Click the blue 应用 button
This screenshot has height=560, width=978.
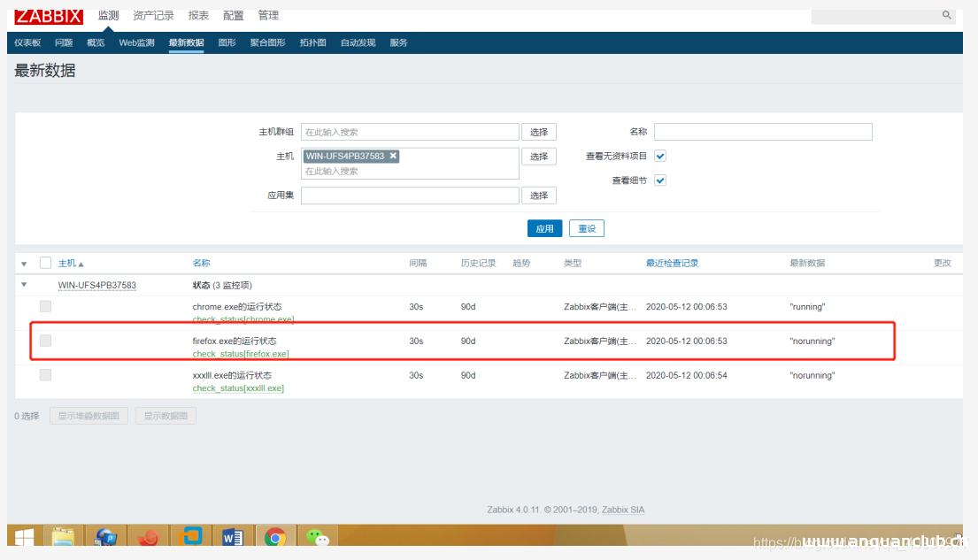pyautogui.click(x=544, y=228)
